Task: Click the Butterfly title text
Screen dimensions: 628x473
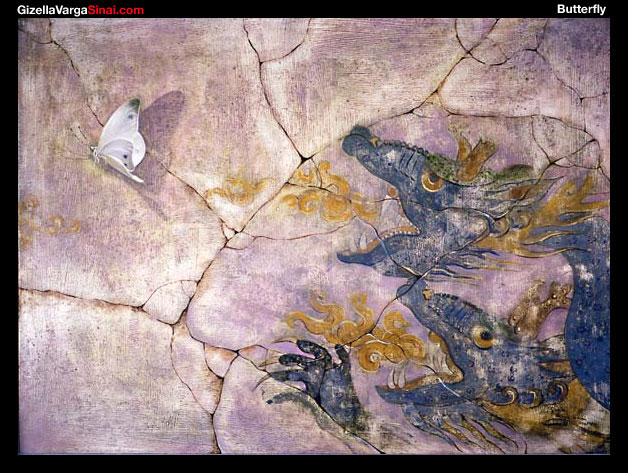Action: point(581,10)
